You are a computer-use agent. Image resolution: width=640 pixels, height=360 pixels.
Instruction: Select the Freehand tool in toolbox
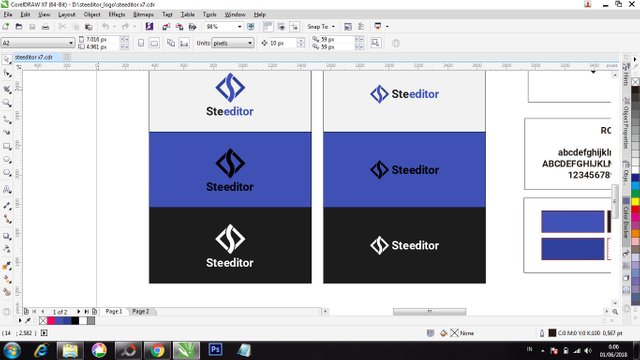pyautogui.click(x=7, y=119)
